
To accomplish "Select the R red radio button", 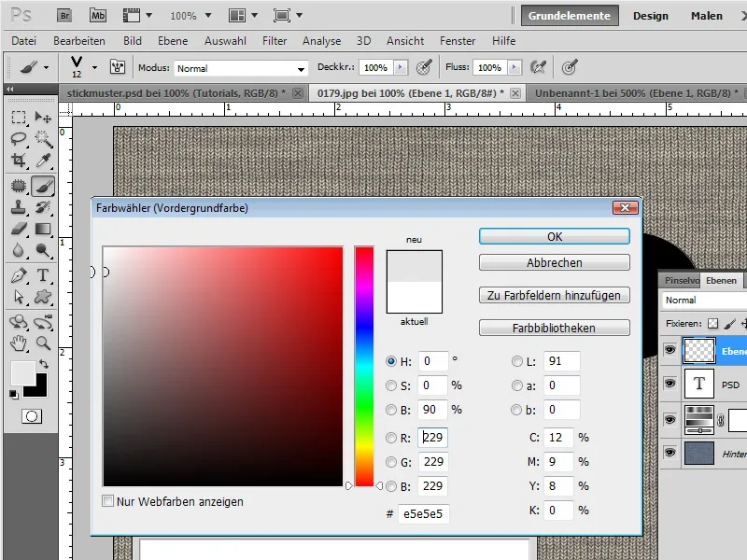I will pos(391,438).
